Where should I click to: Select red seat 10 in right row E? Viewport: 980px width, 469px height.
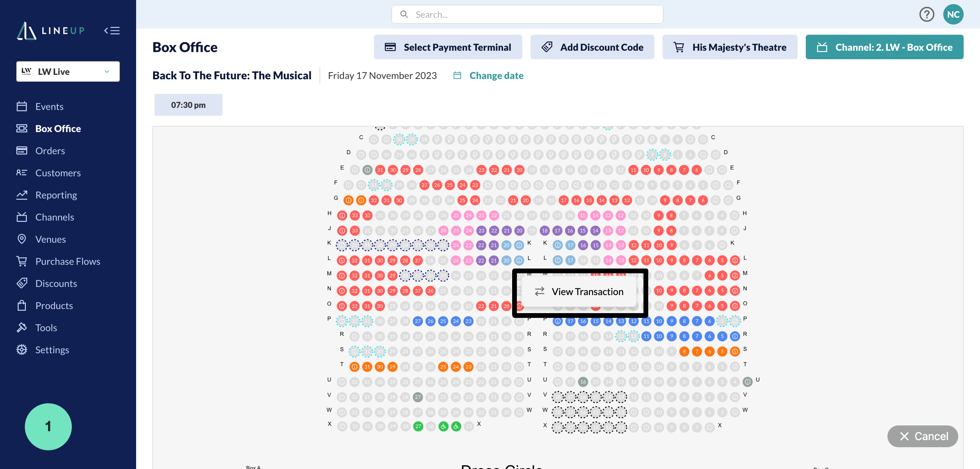click(x=646, y=170)
